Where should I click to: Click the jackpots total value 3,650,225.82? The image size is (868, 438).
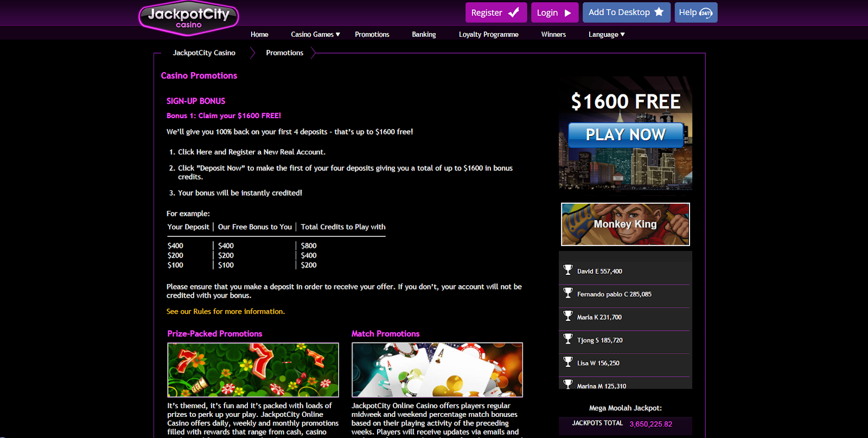coord(650,424)
